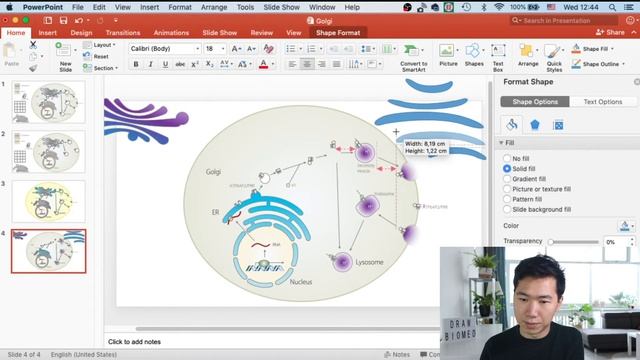This screenshot has height=360, width=640.
Task: Insert a Picture
Action: [448, 55]
